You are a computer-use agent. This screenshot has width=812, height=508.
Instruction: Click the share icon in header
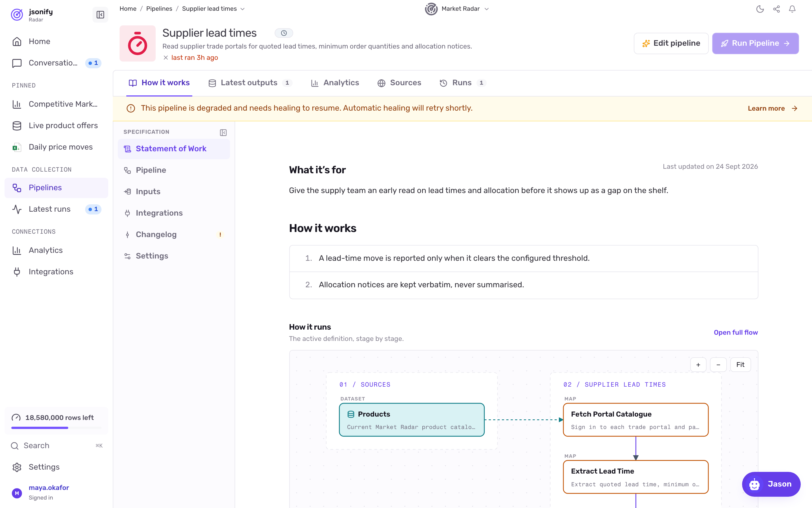(776, 9)
